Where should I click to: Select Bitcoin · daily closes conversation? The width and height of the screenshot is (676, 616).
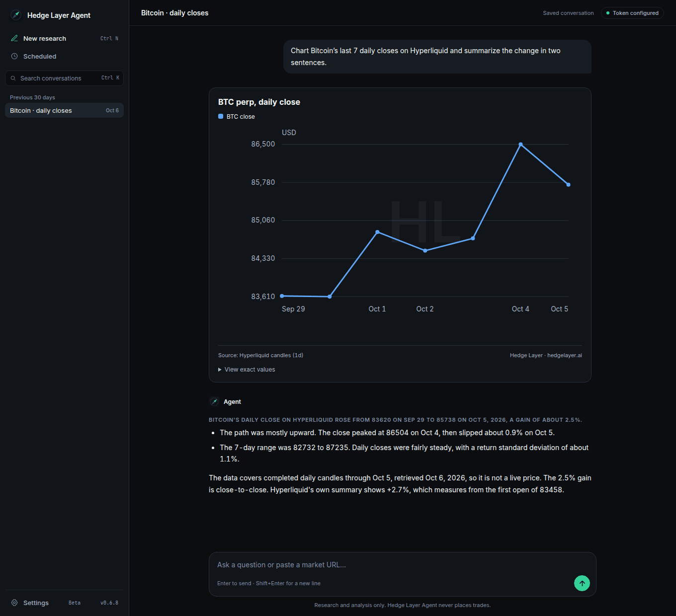(x=65, y=110)
